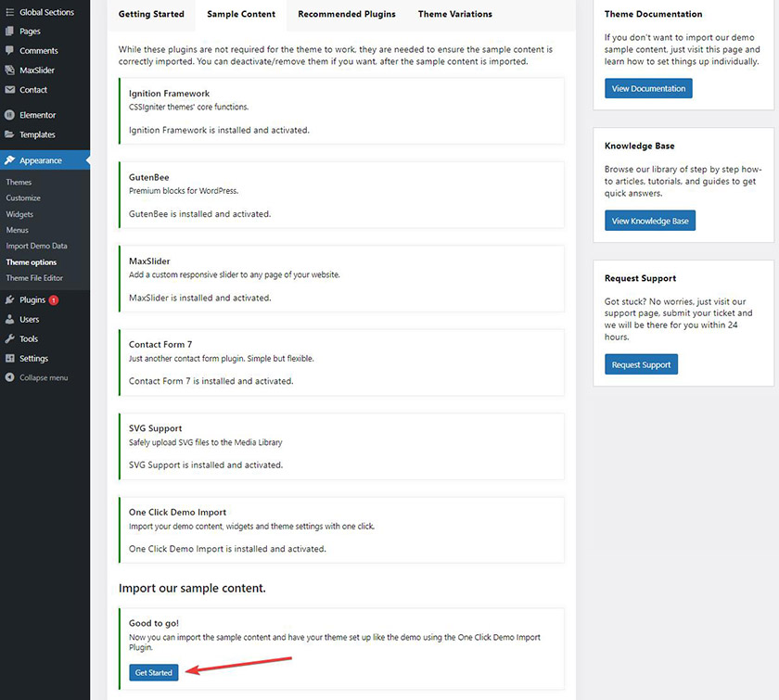This screenshot has height=700, width=779.
Task: Open View Knowledge Base button
Action: (x=650, y=221)
